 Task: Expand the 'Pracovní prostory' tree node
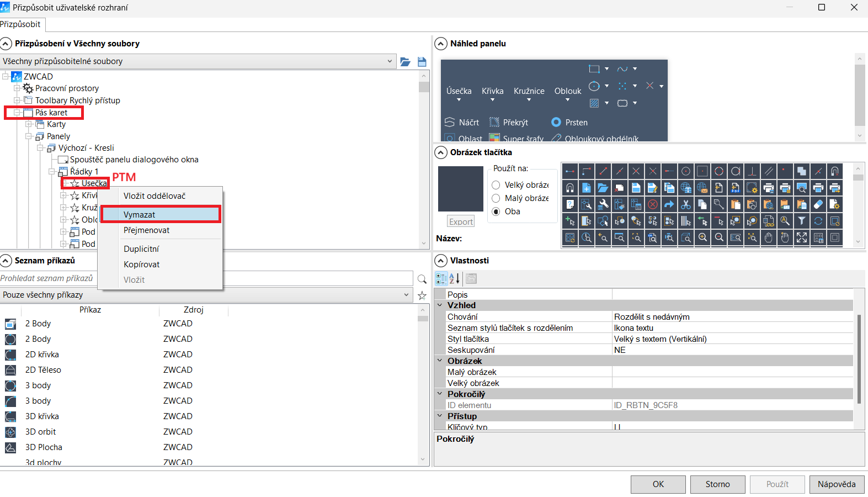17,88
